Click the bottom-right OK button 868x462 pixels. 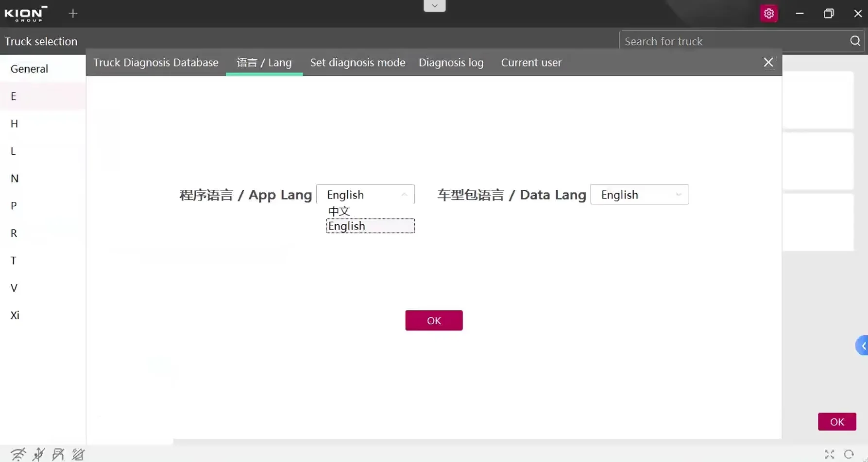click(837, 422)
